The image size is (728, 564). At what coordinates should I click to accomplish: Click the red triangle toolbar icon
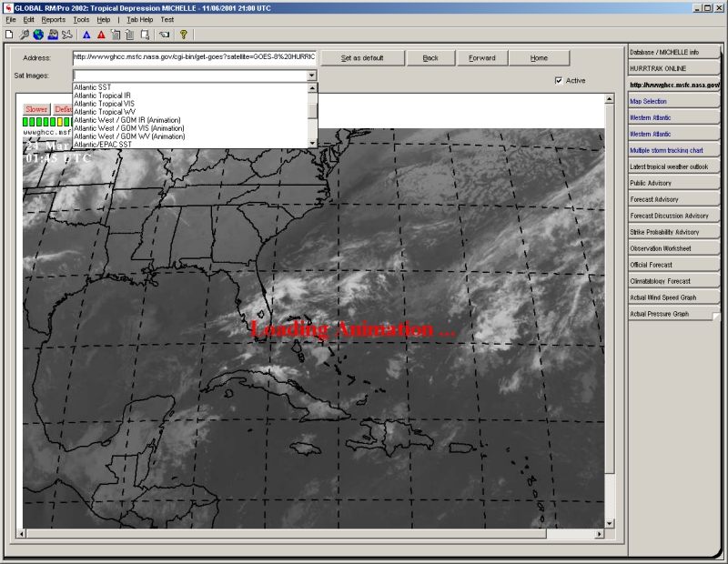pyautogui.click(x=101, y=35)
